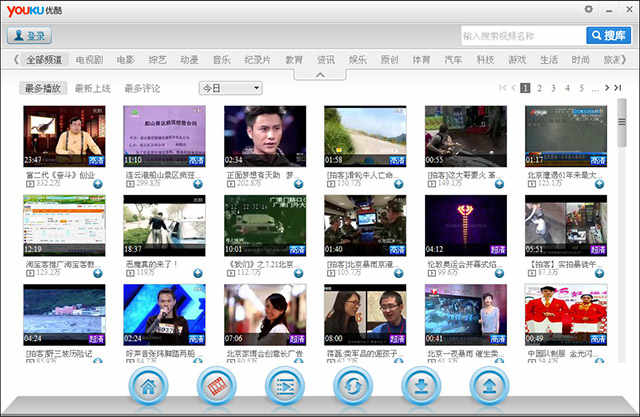Download the 04:12 video using its arrow icon

click(499, 273)
